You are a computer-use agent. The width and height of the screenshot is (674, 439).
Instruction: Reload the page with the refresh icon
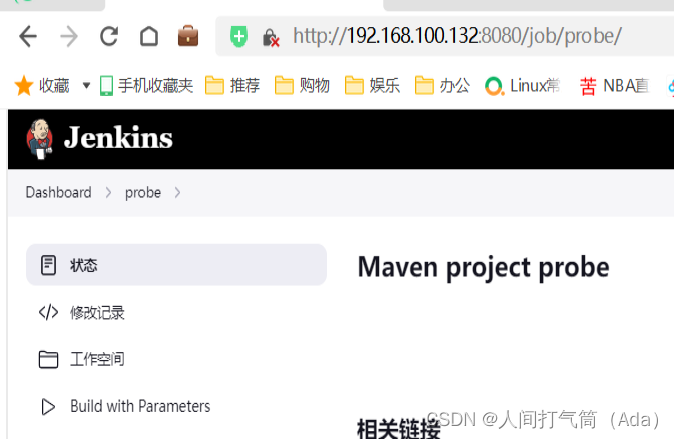tap(109, 36)
